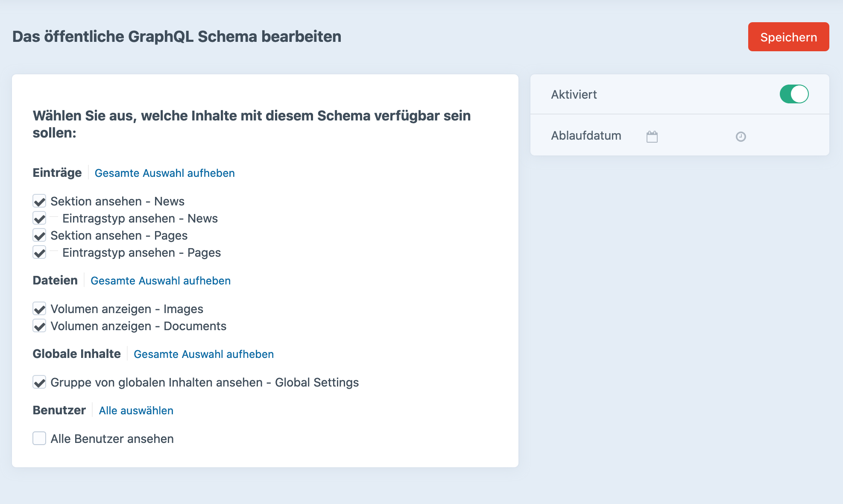The width and height of the screenshot is (843, 504).
Task: Deselect all under Globale Inhalte
Action: point(204,354)
